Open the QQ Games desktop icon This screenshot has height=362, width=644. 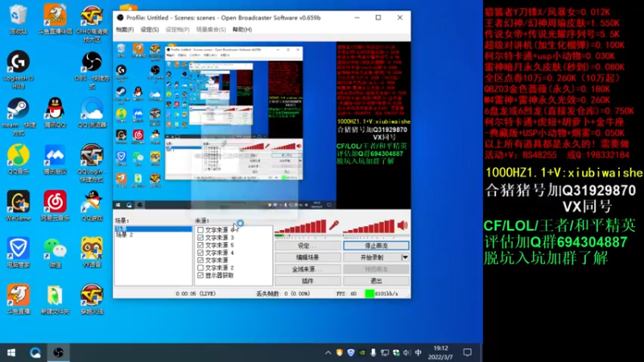(x=92, y=206)
